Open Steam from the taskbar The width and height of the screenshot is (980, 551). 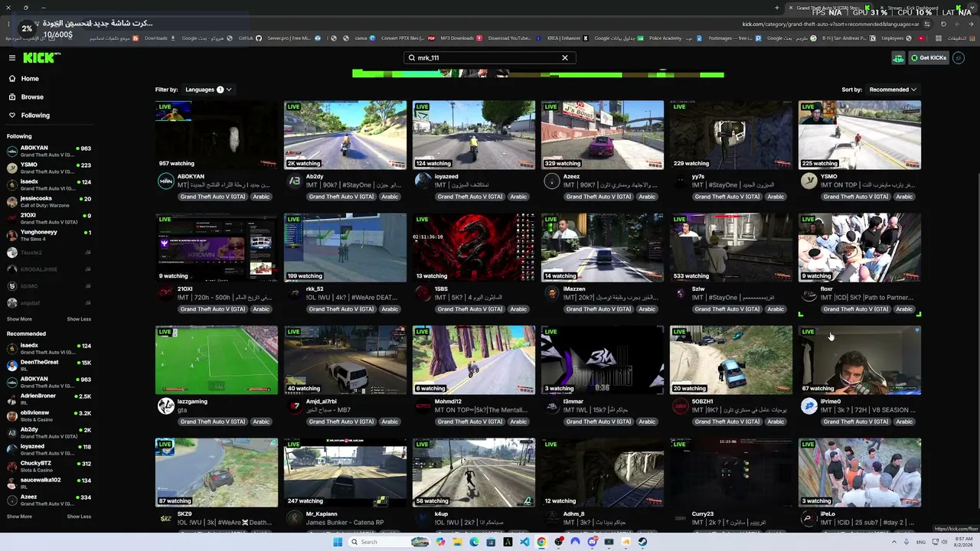pyautogui.click(x=642, y=542)
